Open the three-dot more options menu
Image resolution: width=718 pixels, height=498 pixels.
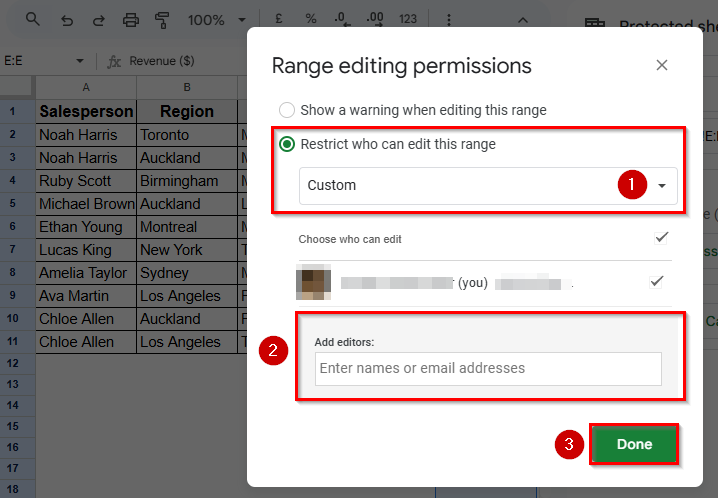pos(446,20)
